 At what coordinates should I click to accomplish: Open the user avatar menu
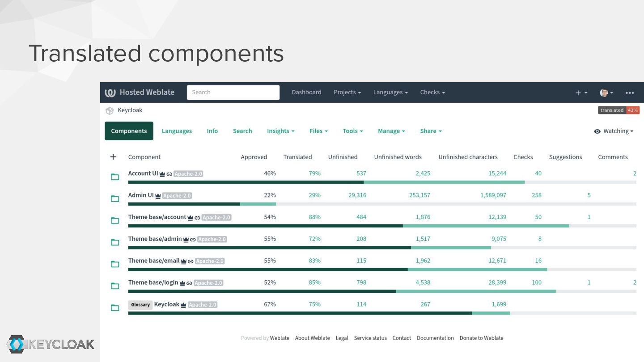pyautogui.click(x=606, y=93)
